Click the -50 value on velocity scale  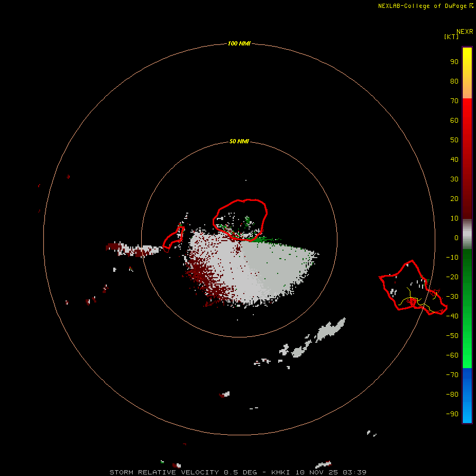pos(452,336)
